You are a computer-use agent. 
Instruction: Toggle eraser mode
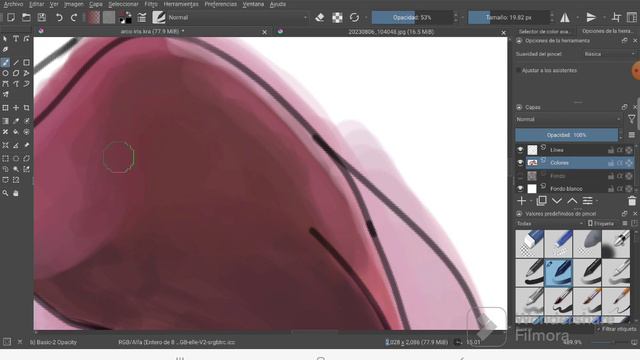[x=320, y=18]
